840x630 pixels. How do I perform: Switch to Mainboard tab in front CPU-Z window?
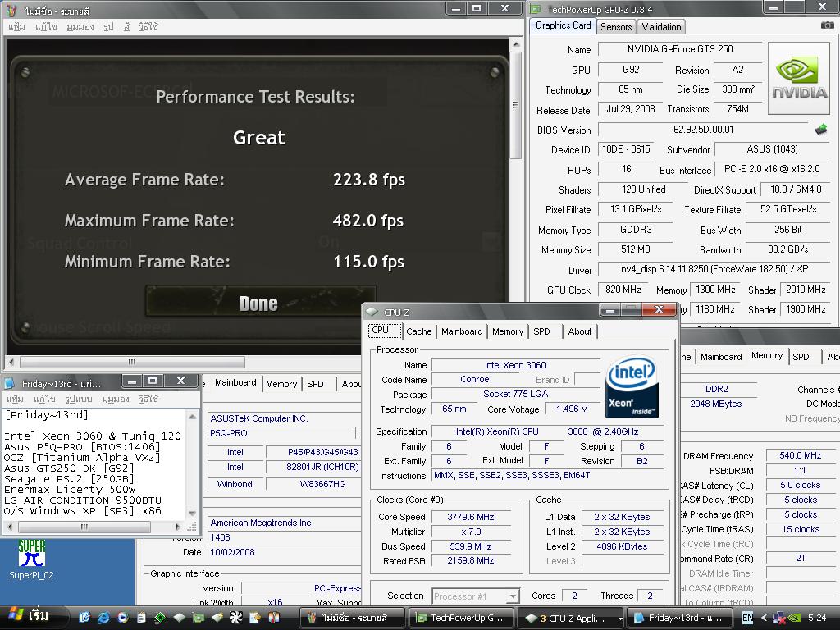click(x=462, y=331)
